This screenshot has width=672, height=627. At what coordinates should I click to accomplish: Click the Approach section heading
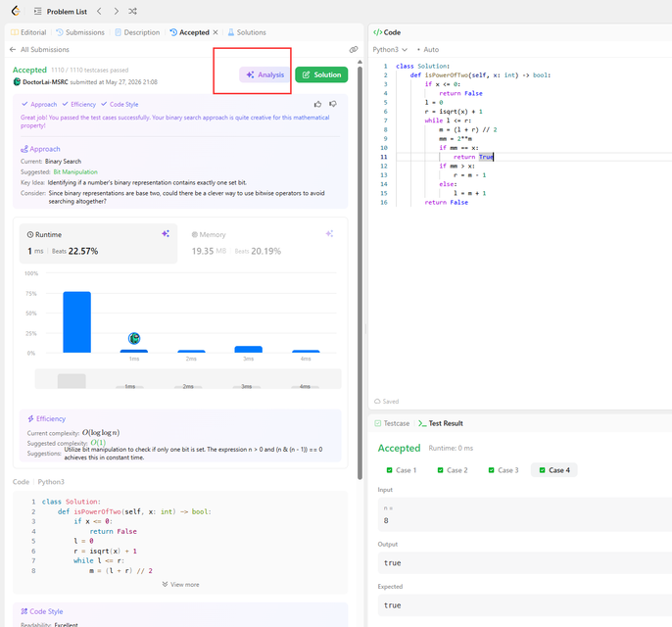coord(40,149)
